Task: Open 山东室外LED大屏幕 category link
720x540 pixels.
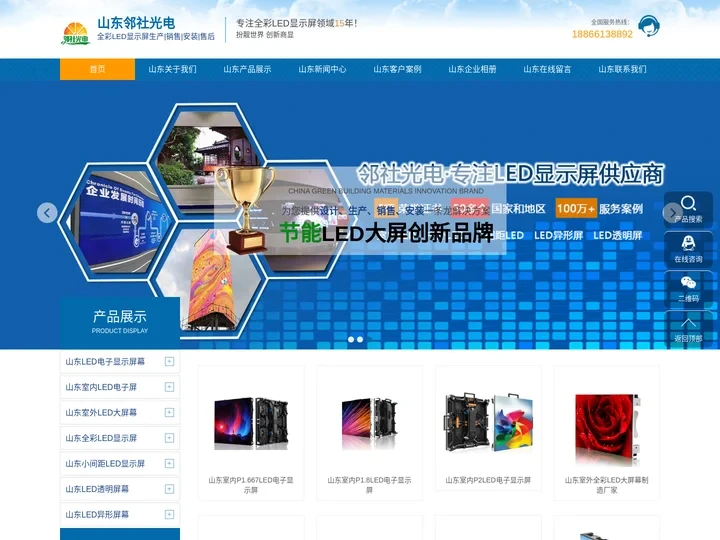Action: (101, 412)
